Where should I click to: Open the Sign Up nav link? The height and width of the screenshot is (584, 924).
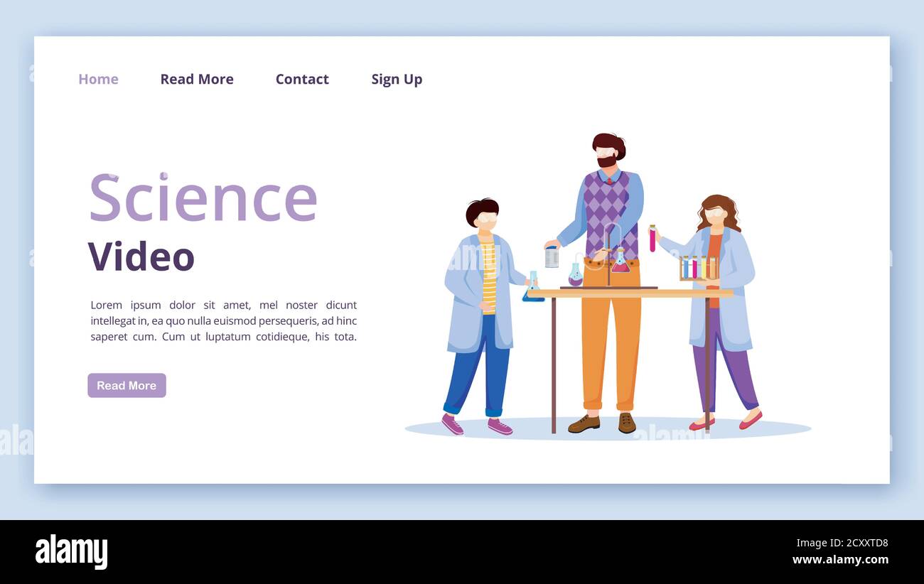[x=397, y=80]
